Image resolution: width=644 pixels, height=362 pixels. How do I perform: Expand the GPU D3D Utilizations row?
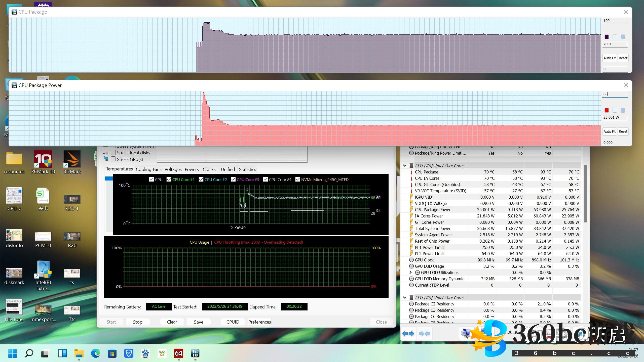coord(411,273)
